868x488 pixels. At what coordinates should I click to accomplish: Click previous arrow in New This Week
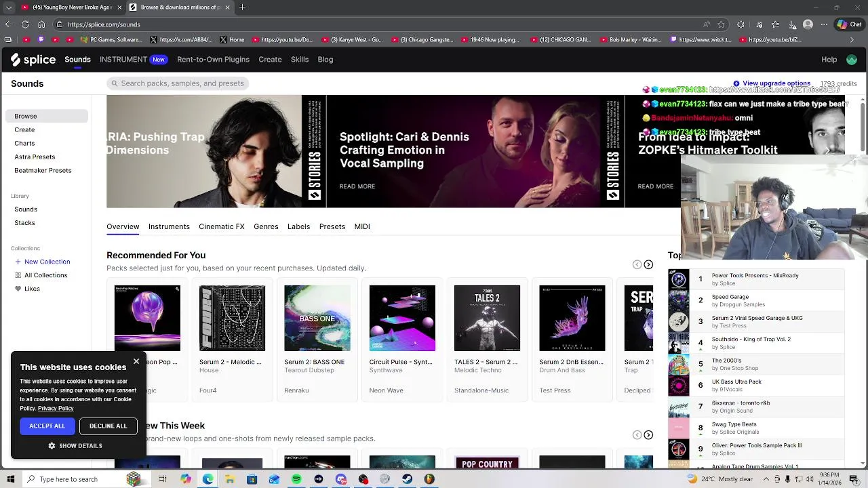point(637,435)
